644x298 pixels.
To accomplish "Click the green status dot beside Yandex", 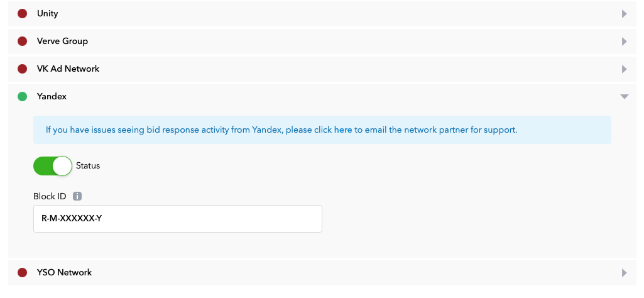I will [22, 97].
